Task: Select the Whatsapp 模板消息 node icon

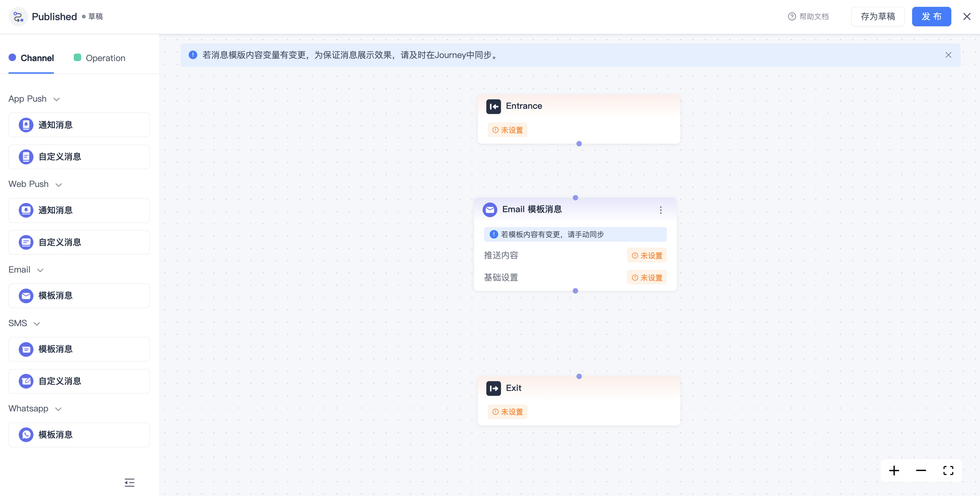Action: (26, 434)
